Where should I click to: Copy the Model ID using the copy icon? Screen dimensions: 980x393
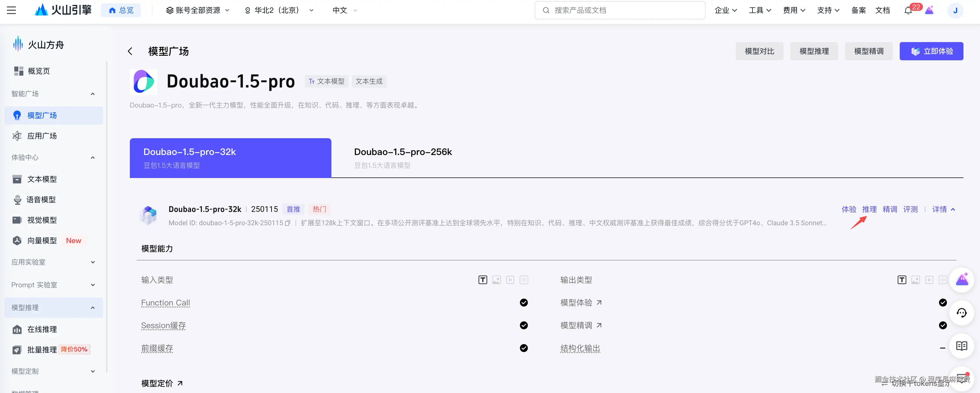[287, 223]
